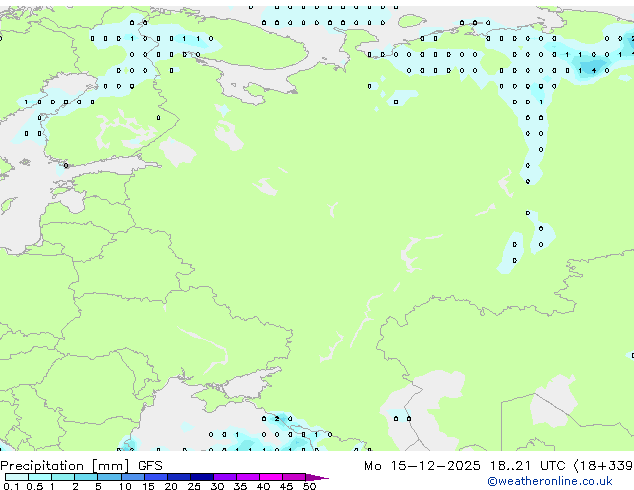Image resolution: width=634 pixels, height=490 pixels.
Task: Pick the legend swatch between 15 and 20
Action: click(x=156, y=477)
